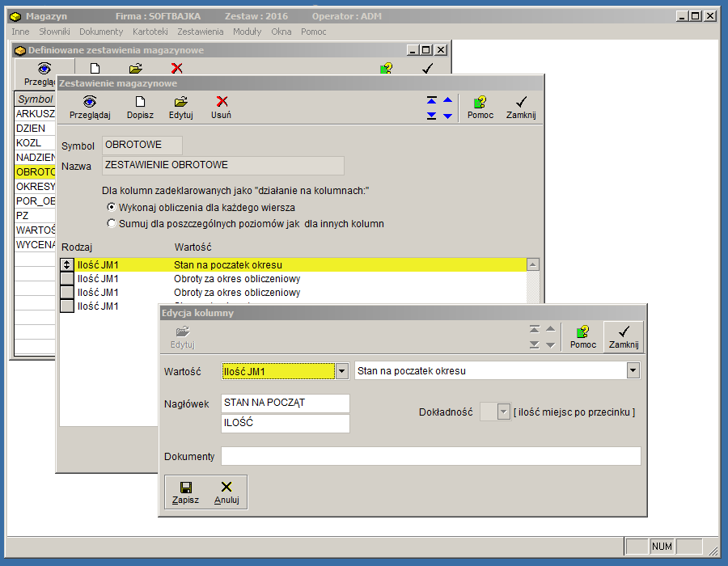The height and width of the screenshot is (566, 728).
Task: Click greyed move-to-top arrow in Edycja kolumny
Action: coord(535,329)
